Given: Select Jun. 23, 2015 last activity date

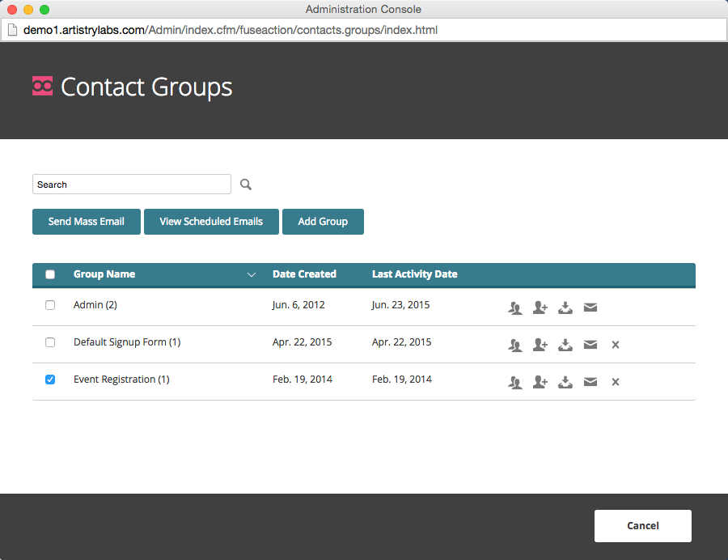Looking at the screenshot, I should tap(400, 305).
